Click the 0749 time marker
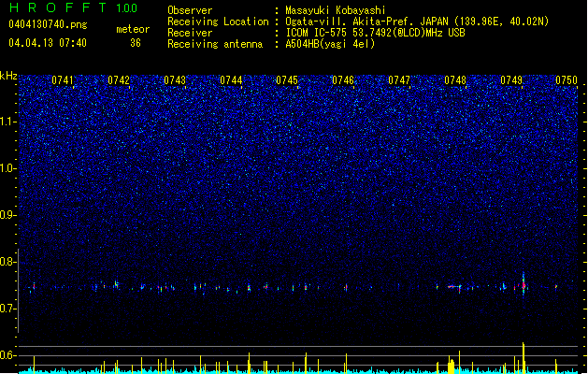Screen dimensions: 588x374 511,80
